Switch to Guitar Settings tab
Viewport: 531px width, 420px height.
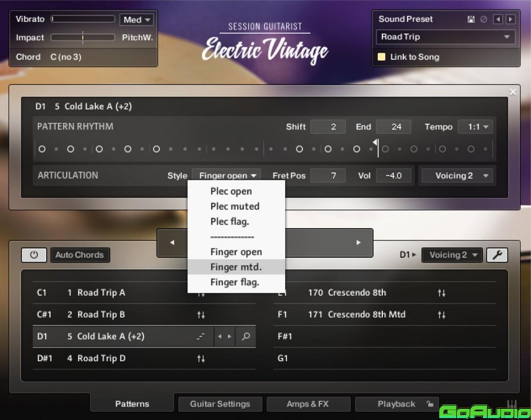pos(220,404)
